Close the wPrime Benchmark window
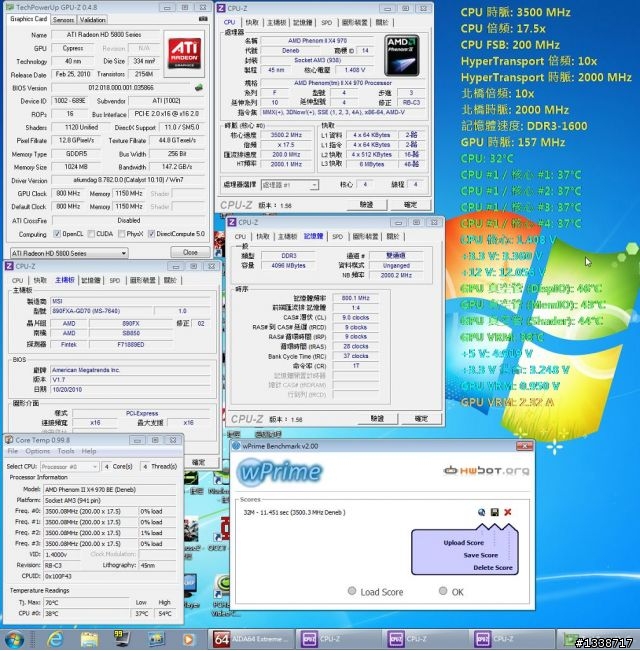The height and width of the screenshot is (651, 640). (x=524, y=446)
